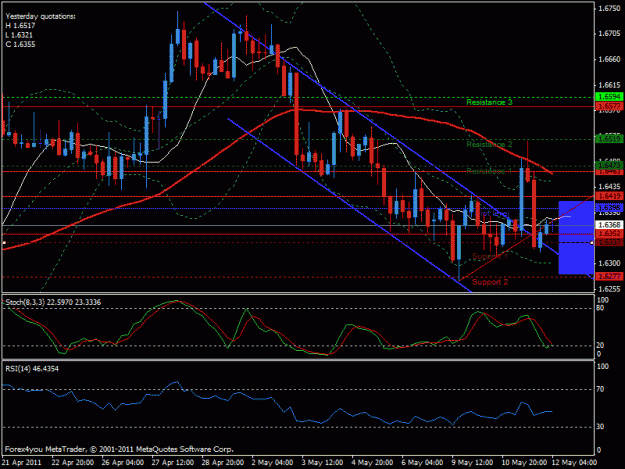Click the 'Resistance 3' level label
Viewport: 625px width, 469px height.
tap(489, 102)
